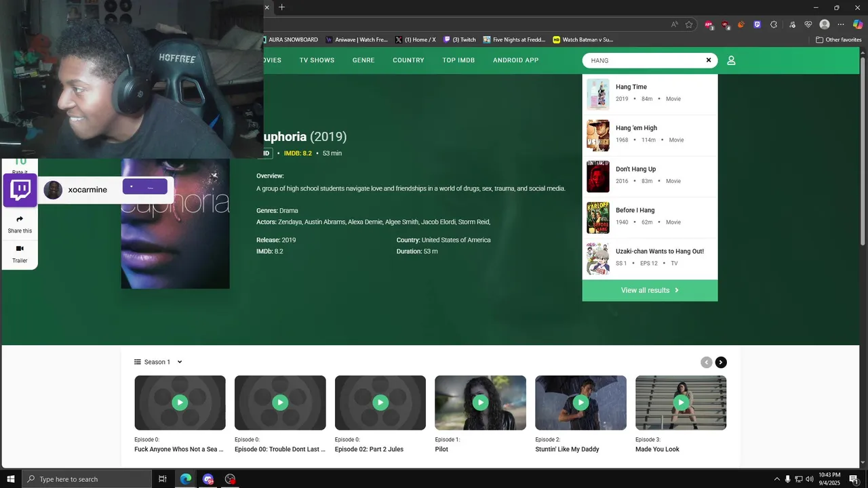Click View all results button
This screenshot has width=868, height=488.
[650, 290]
